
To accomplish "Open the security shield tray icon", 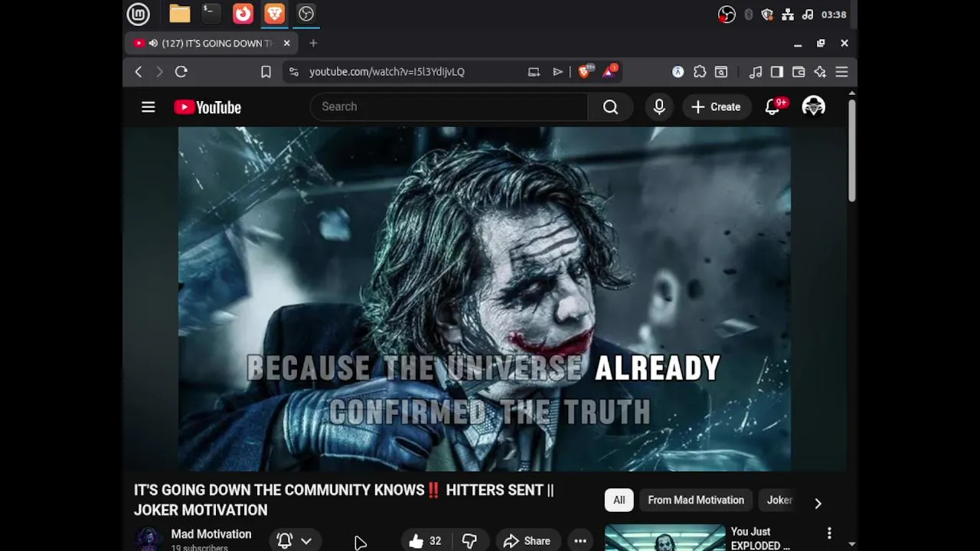I will click(x=767, y=15).
